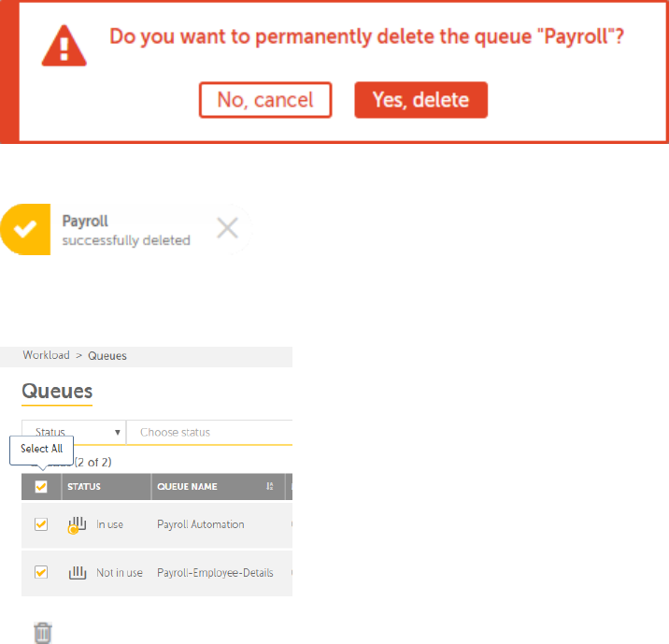Open the Payroll-Employee-Details queue
Image resolution: width=669 pixels, height=644 pixels.
pos(215,572)
